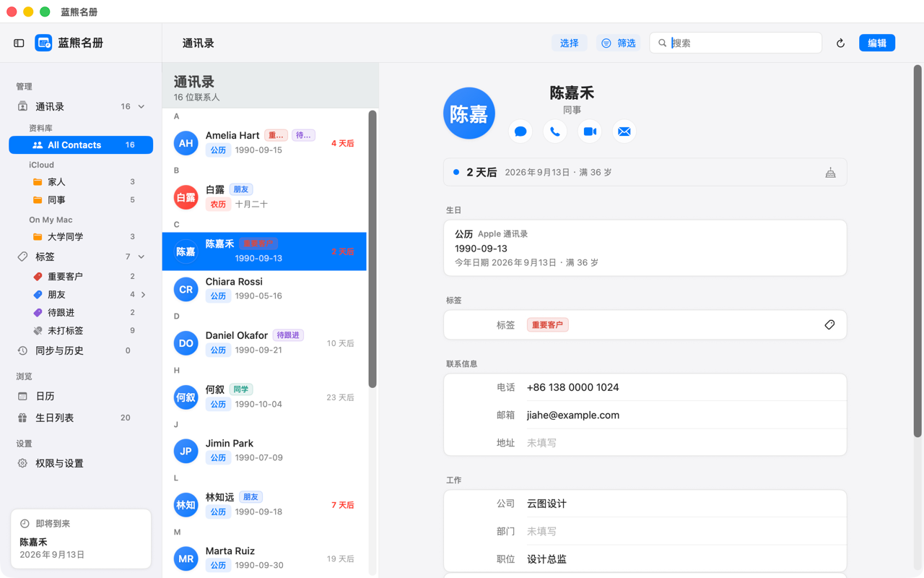Show 未打标签 contacts
The width and height of the screenshot is (924, 578).
click(81, 331)
